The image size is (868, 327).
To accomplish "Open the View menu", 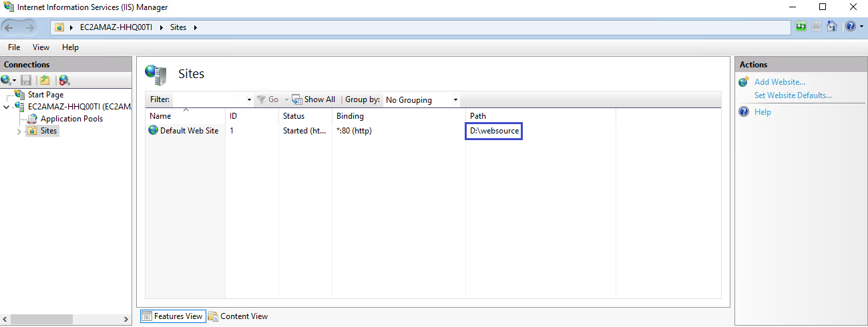I will pos(41,47).
